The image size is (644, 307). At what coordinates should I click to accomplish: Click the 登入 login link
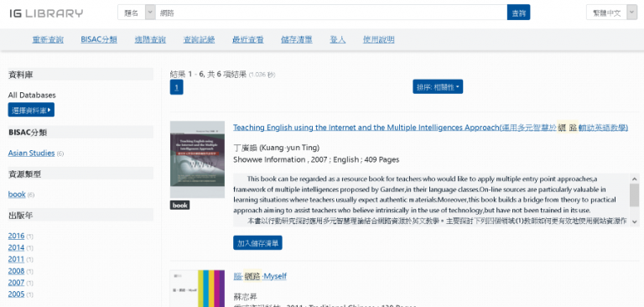tap(338, 40)
